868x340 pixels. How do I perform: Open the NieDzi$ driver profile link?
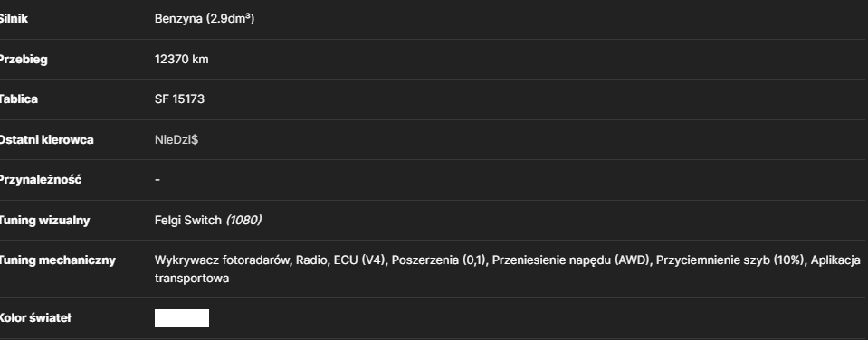point(176,140)
